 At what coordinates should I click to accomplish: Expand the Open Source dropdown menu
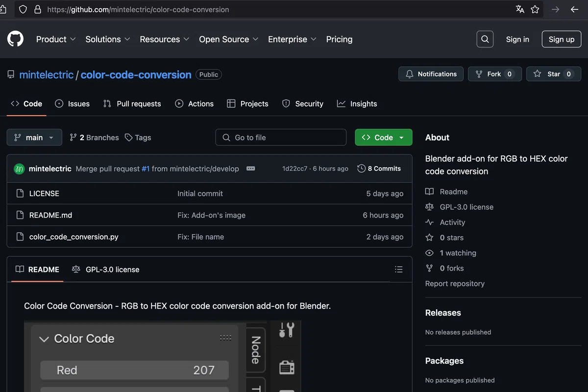coord(229,39)
